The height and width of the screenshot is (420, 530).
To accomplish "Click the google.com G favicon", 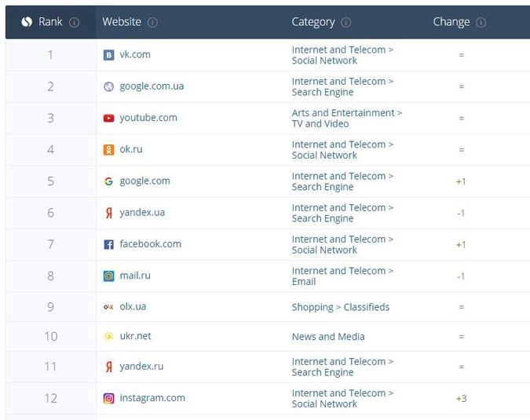I will (x=109, y=181).
